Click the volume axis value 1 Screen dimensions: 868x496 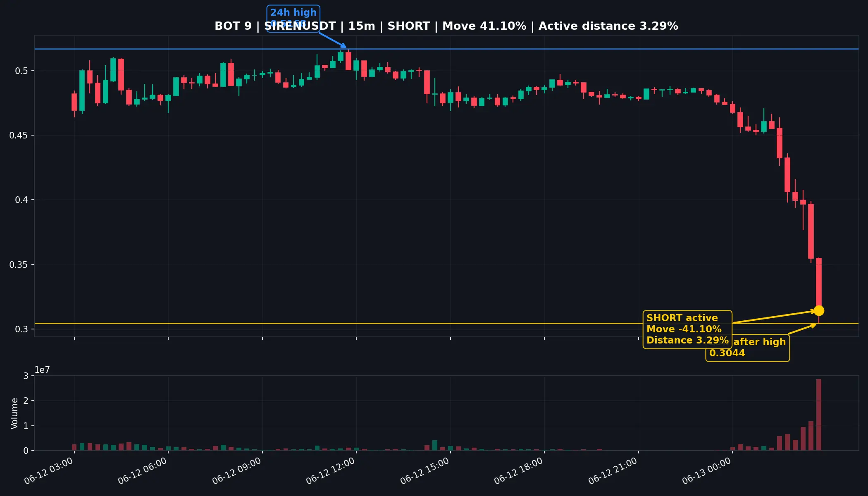[x=26, y=426]
